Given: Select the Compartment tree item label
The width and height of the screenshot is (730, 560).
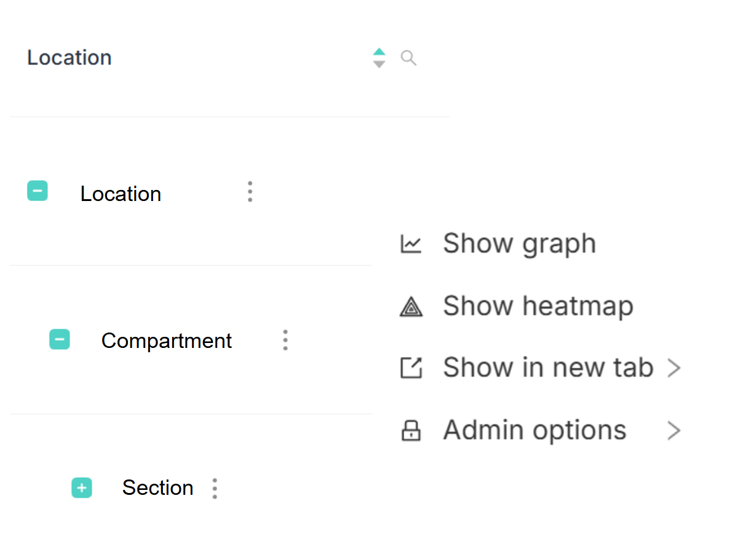Looking at the screenshot, I should point(166,341).
